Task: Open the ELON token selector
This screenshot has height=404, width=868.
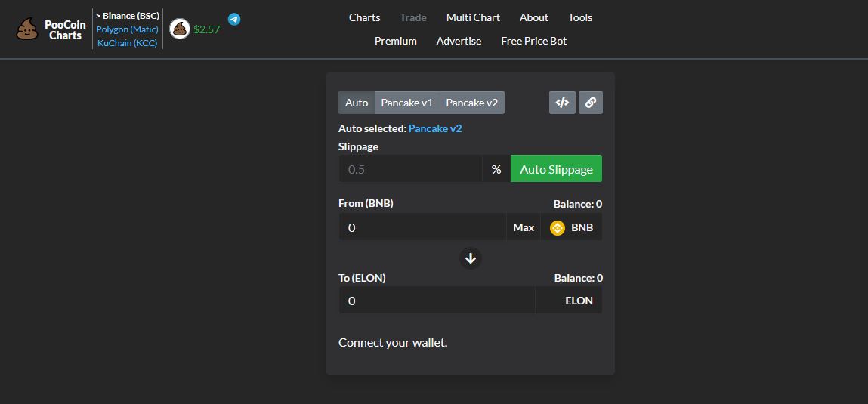Action: coord(569,301)
